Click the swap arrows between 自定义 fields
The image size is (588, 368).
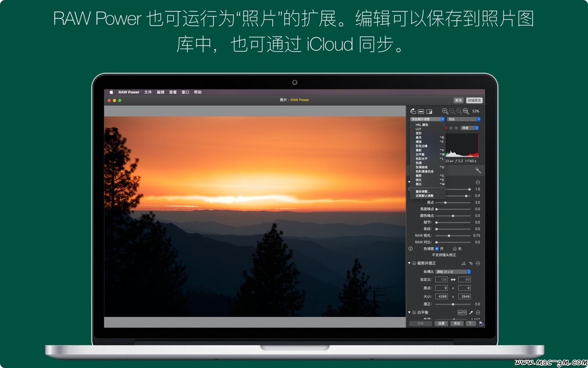[x=453, y=279]
